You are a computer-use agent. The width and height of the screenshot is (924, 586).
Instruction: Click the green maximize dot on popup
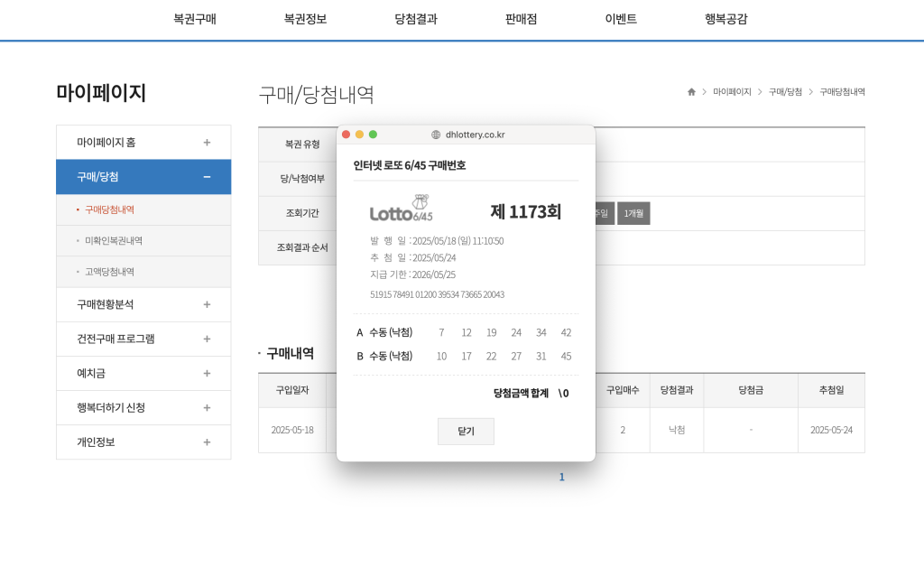373,135
